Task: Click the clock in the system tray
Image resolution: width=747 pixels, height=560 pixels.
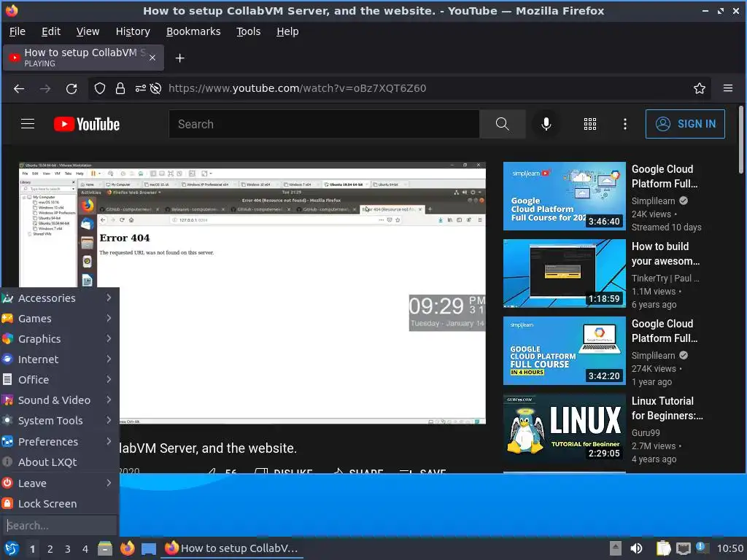Action: pyautogui.click(x=729, y=548)
